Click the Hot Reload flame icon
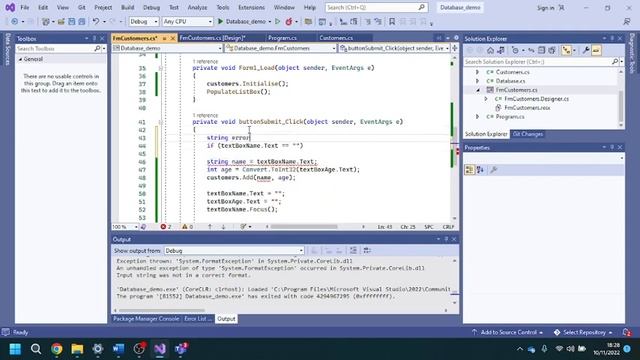The width and height of the screenshot is (640, 360). [289, 21]
